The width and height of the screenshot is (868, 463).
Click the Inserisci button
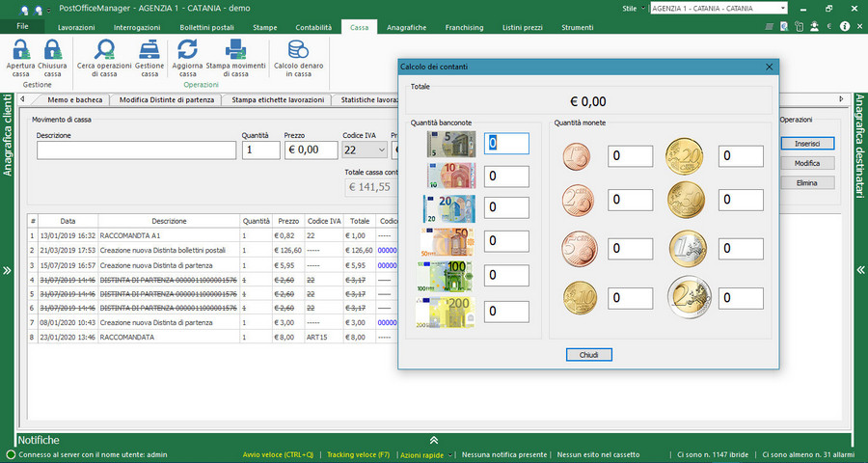[x=807, y=144]
